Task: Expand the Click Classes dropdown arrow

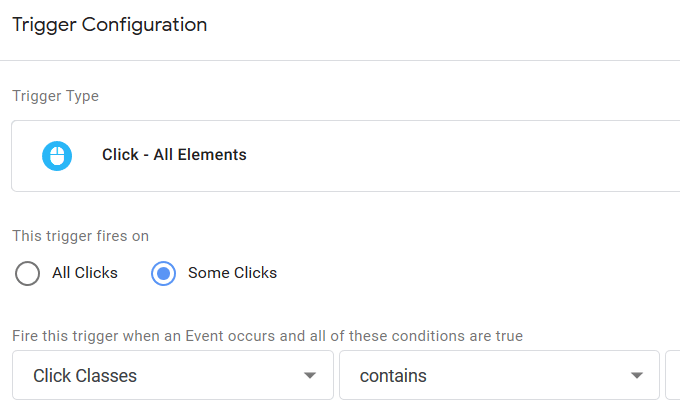Action: coord(310,377)
